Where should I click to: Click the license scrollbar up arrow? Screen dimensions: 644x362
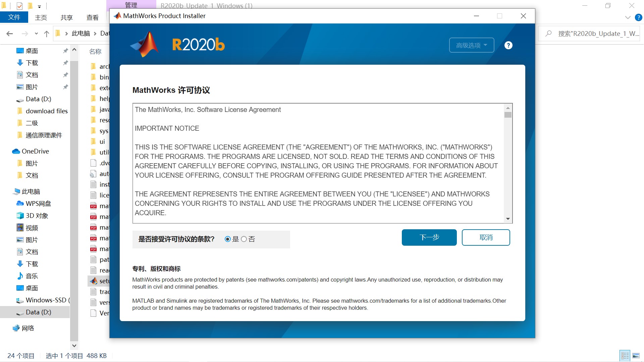pos(508,108)
